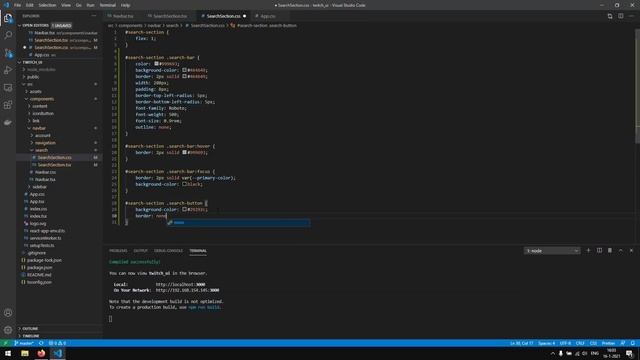Image resolution: width=640 pixels, height=360 pixels.
Task: Click the Ln, Col cursor position indicator
Action: pos(522,343)
